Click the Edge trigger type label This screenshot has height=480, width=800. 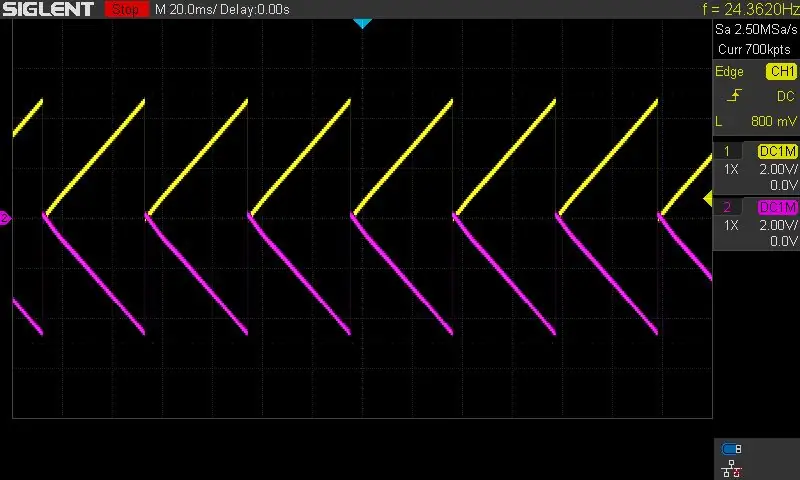[729, 72]
